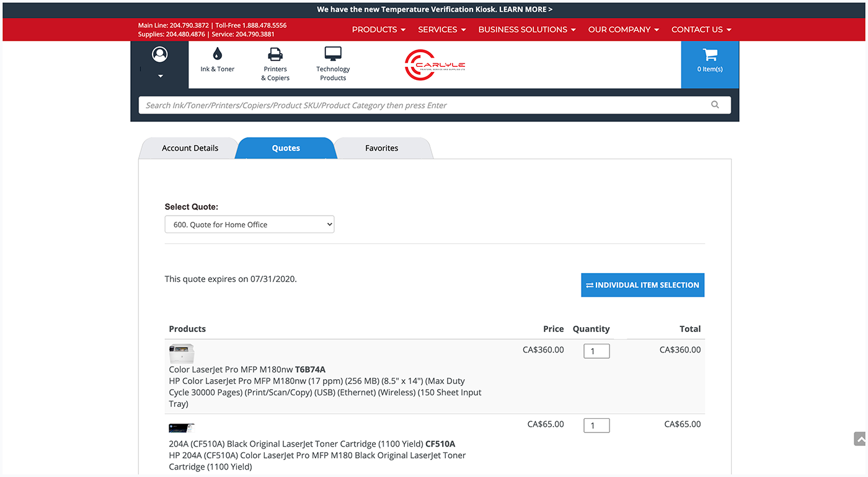Expand the BUSINESS SOLUTIONS menu
The height and width of the screenshot is (477, 868).
527,29
